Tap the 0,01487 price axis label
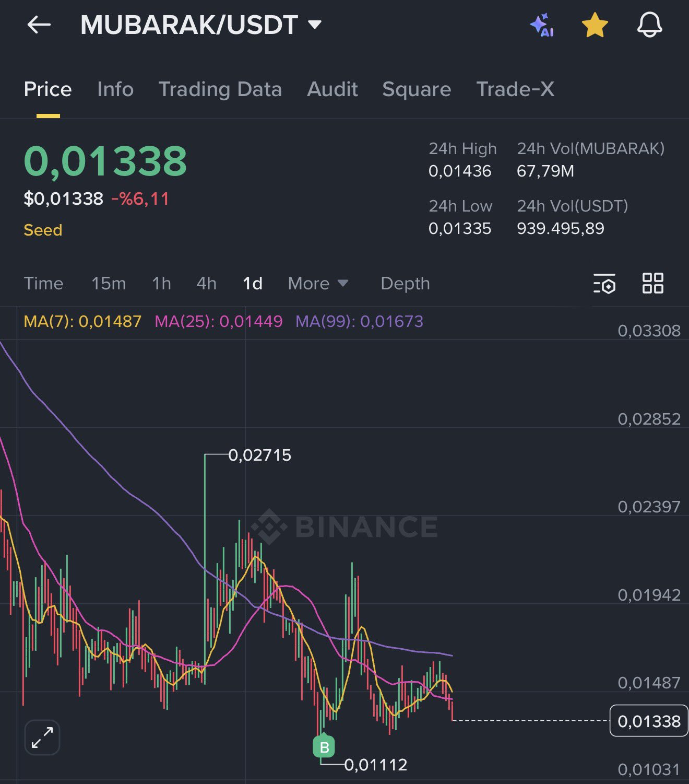689x784 pixels. pyautogui.click(x=649, y=683)
